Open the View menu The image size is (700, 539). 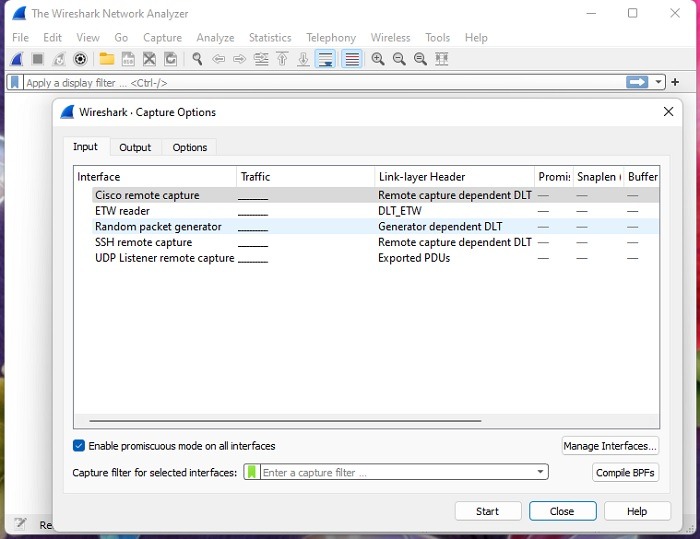pos(88,38)
